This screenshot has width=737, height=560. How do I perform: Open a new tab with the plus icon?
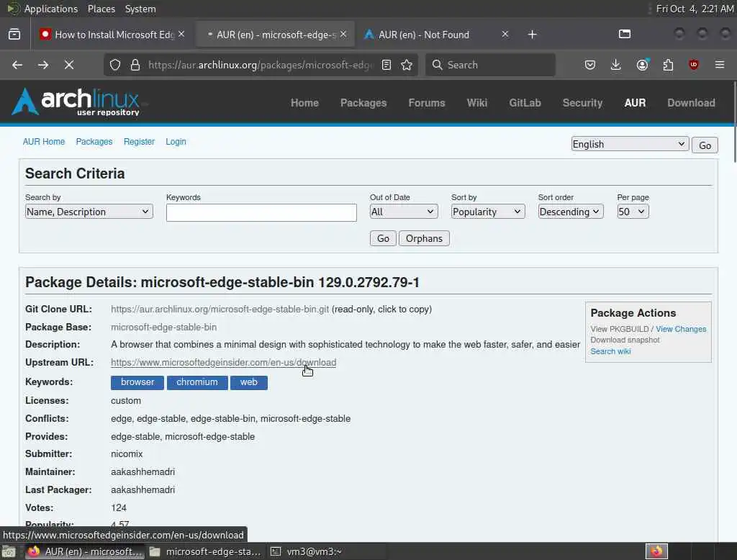(x=532, y=35)
